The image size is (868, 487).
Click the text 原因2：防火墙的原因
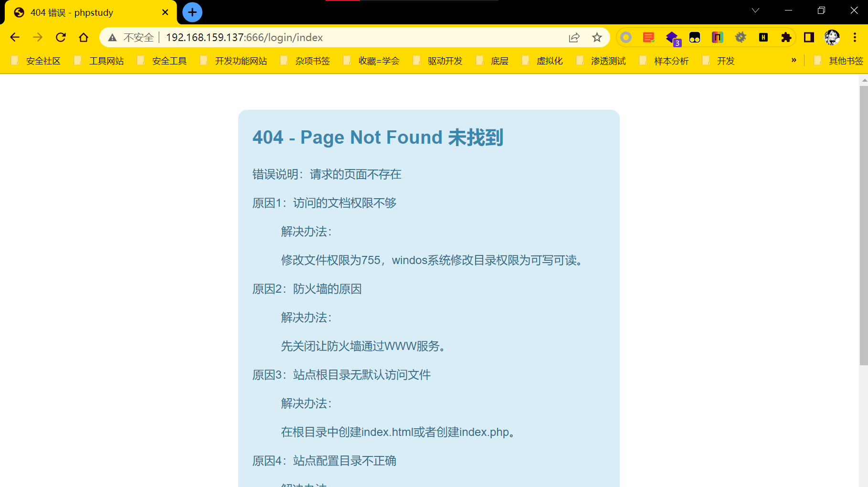pyautogui.click(x=307, y=289)
